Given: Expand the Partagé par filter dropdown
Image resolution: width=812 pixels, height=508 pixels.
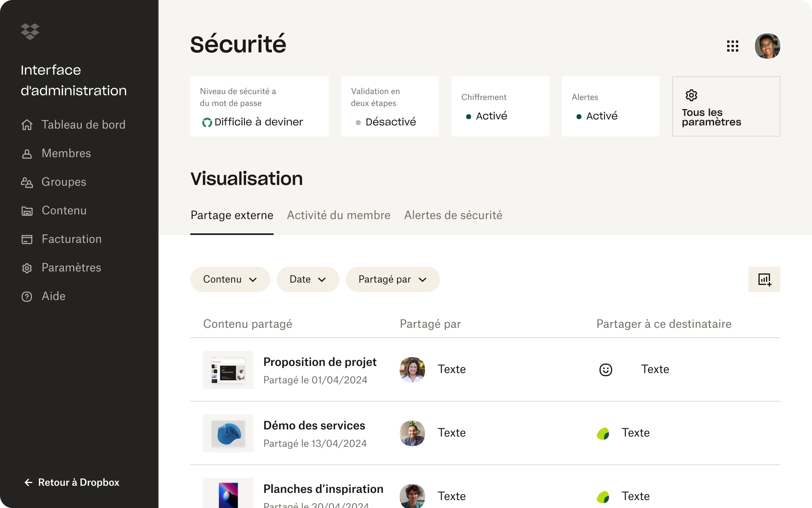Looking at the screenshot, I should (x=393, y=279).
